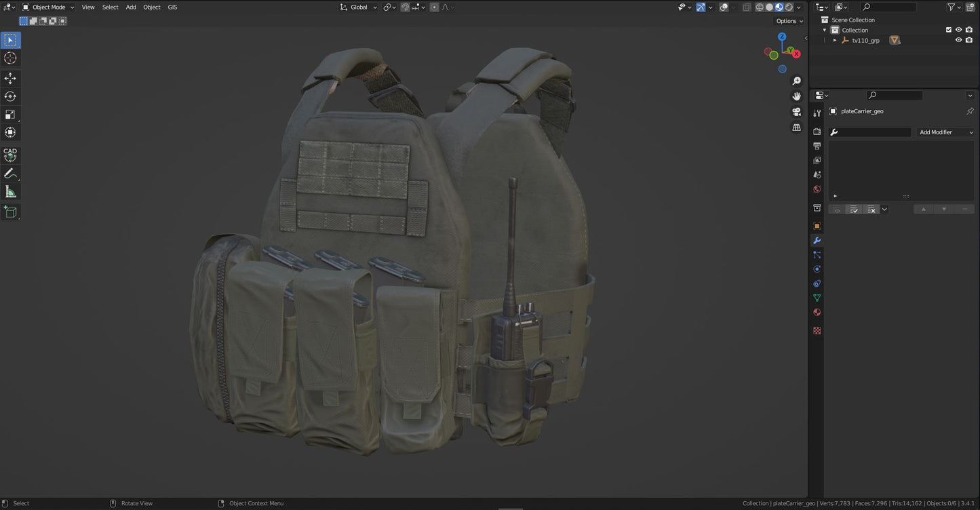Choose the Scale tool
Viewport: 980px width, 510px height.
(x=10, y=115)
